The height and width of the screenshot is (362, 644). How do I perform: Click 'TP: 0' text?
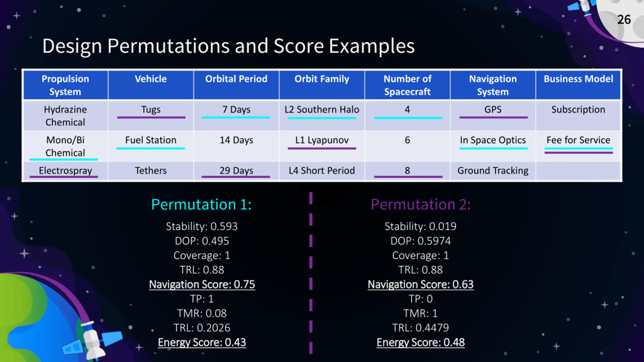click(421, 299)
